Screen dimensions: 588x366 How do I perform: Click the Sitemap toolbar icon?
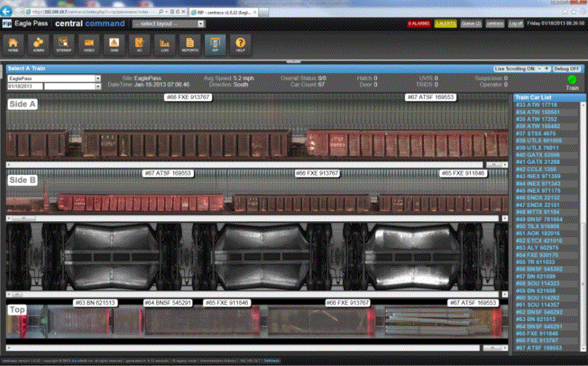point(64,44)
